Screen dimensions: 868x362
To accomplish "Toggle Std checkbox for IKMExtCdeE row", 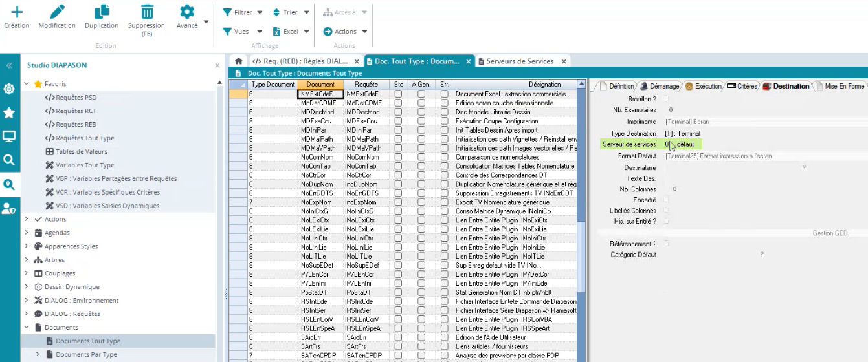I will pos(398,94).
